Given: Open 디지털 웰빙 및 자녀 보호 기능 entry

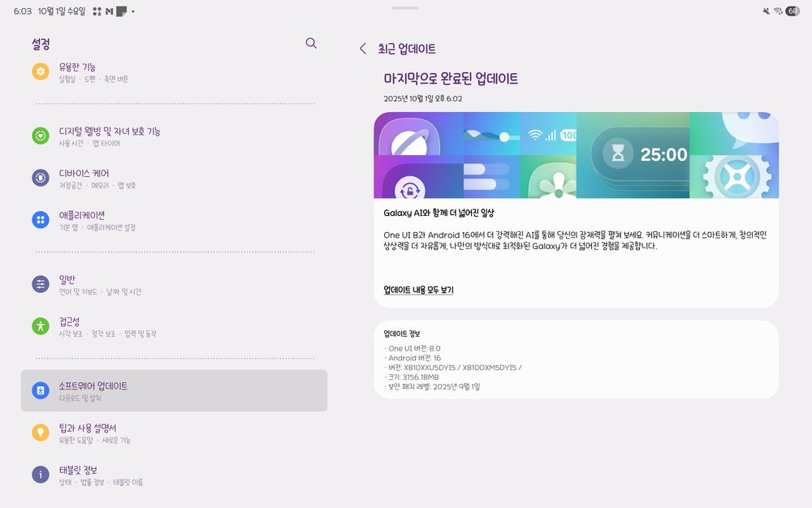Looking at the screenshot, I should click(174, 136).
